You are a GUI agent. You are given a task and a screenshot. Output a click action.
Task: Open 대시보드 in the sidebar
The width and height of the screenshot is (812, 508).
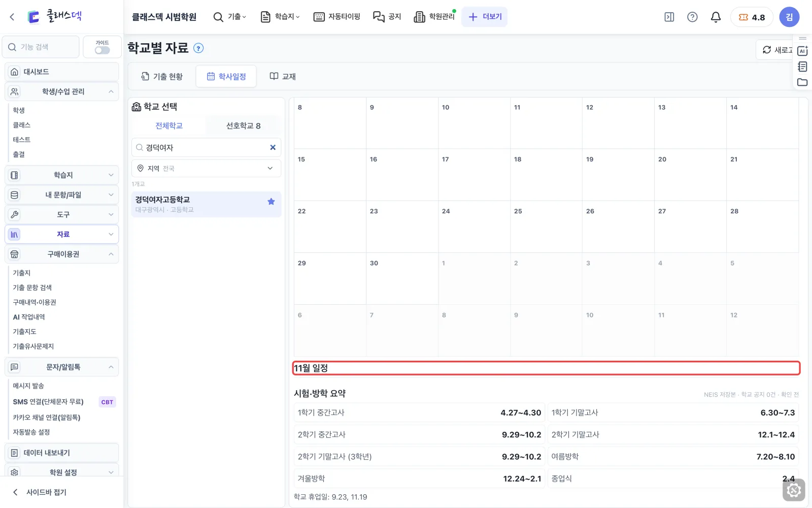point(62,72)
